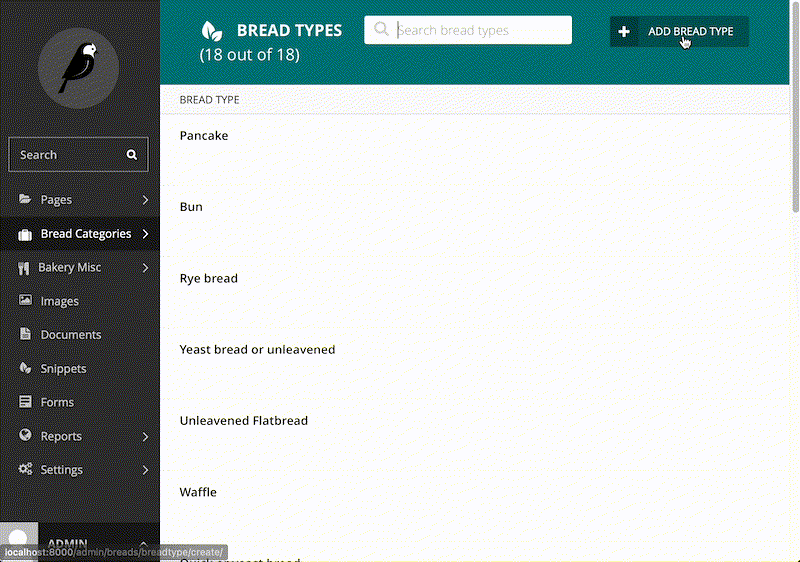Open the Bun bread type
800x562 pixels.
click(x=191, y=207)
